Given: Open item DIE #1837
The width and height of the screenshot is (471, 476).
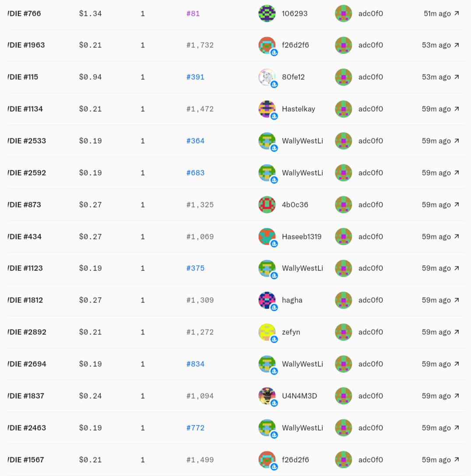Looking at the screenshot, I should click(26, 396).
